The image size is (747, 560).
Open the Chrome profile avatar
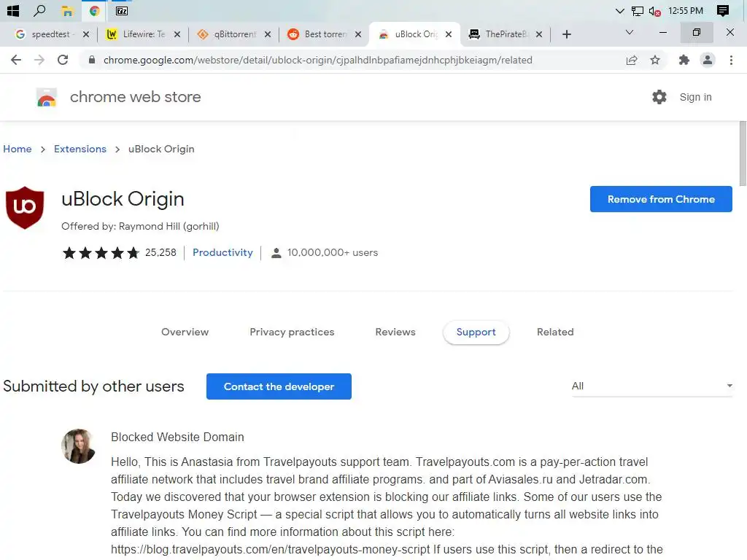pyautogui.click(x=708, y=60)
